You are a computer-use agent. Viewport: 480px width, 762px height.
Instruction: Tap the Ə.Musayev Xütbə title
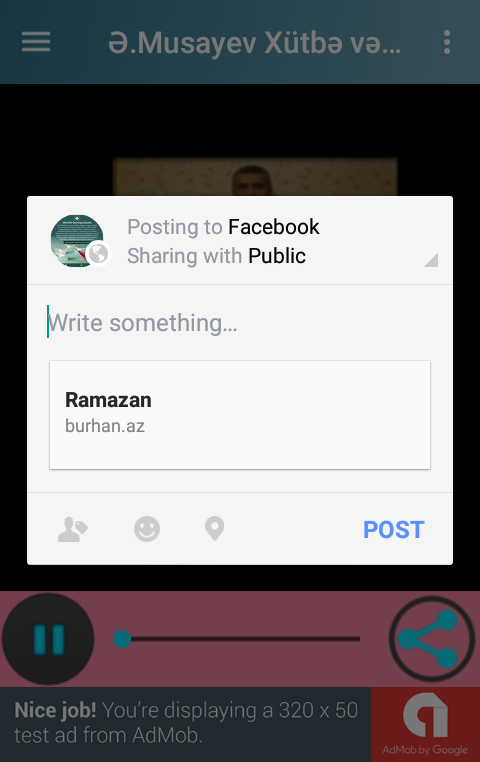click(x=255, y=43)
